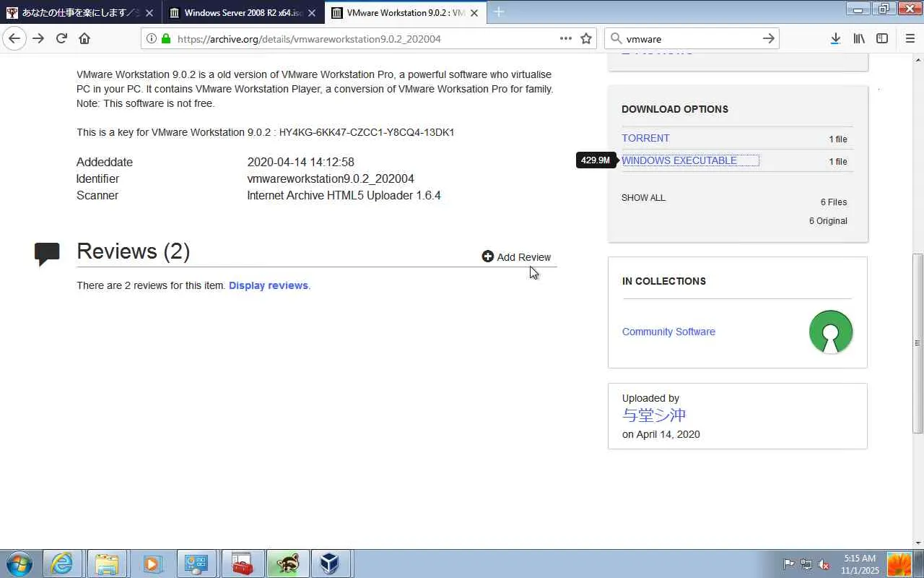The image size is (924, 578).
Task: Click the DOWNLOAD OPTIONS heading
Action: (675, 109)
